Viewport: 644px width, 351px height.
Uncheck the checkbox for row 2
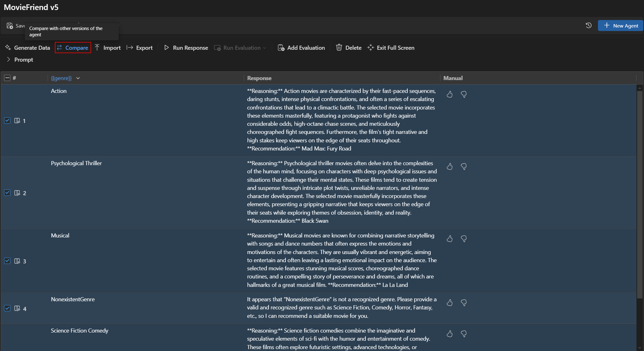pos(7,193)
